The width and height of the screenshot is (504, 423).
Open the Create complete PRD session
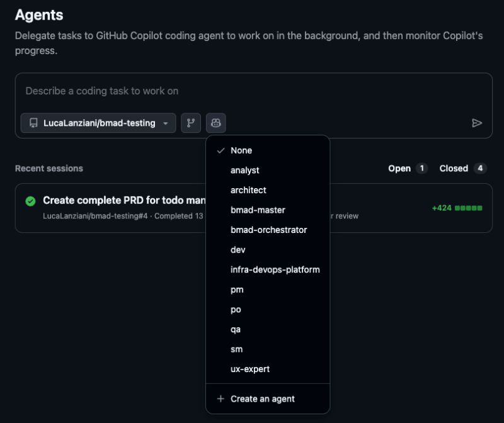123,200
